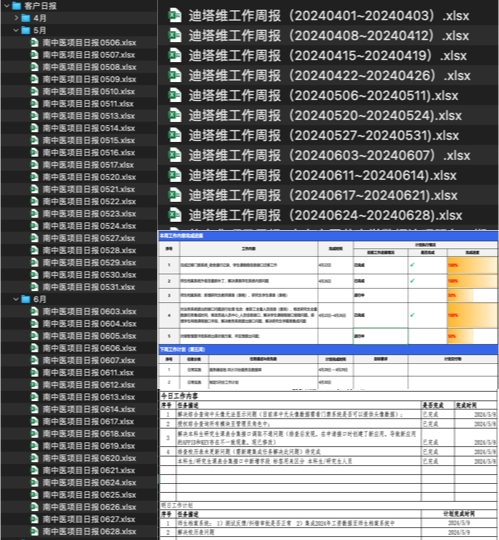Screen dimensions: 499x540
Task: Click the 今日工作内容 header cell
Action: (180, 396)
